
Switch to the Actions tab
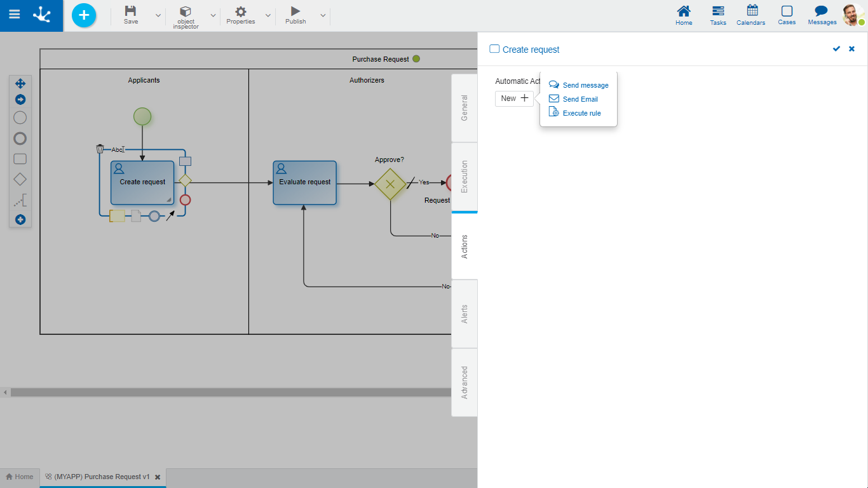(x=465, y=246)
